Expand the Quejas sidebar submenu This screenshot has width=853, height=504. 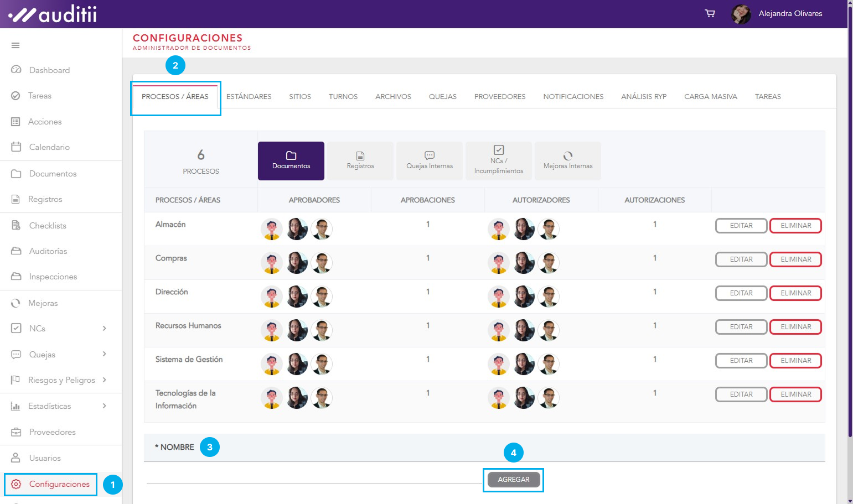(104, 354)
